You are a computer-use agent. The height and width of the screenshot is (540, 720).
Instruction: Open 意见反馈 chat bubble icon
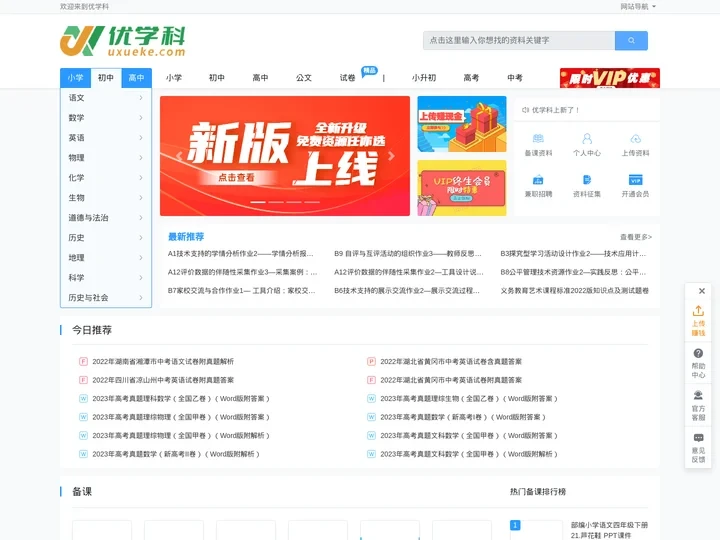pos(698,438)
